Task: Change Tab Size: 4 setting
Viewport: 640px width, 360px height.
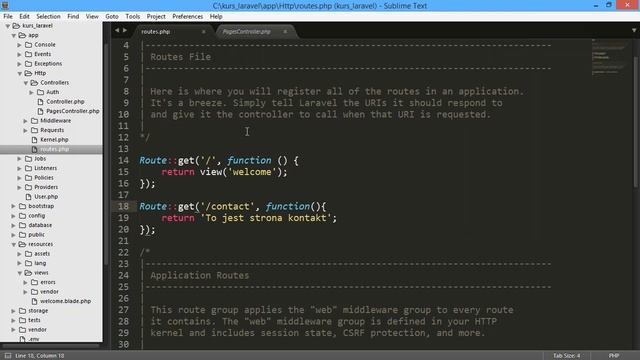Action: [566, 356]
